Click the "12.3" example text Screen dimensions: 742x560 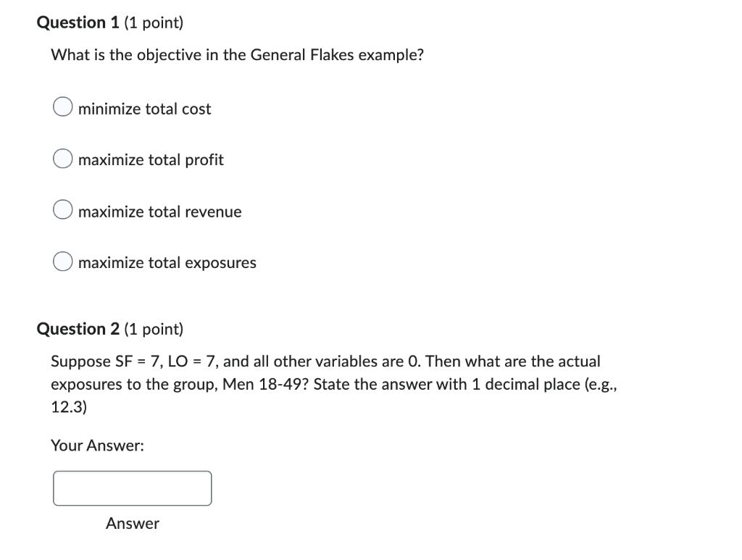66,407
